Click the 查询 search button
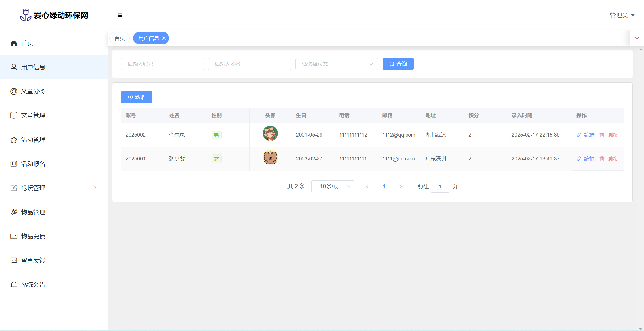This screenshot has width=644, height=331. (x=398, y=64)
